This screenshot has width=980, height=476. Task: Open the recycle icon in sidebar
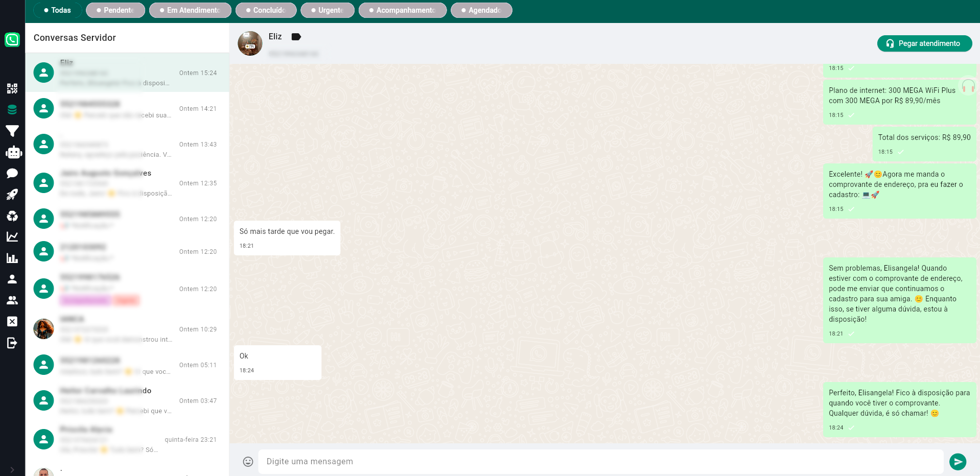[12, 216]
